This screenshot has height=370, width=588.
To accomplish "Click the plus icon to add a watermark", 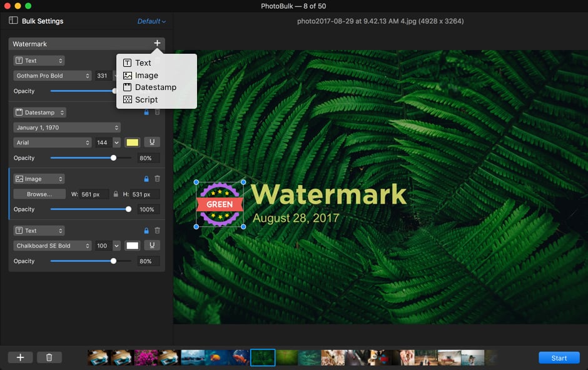I will [x=157, y=43].
